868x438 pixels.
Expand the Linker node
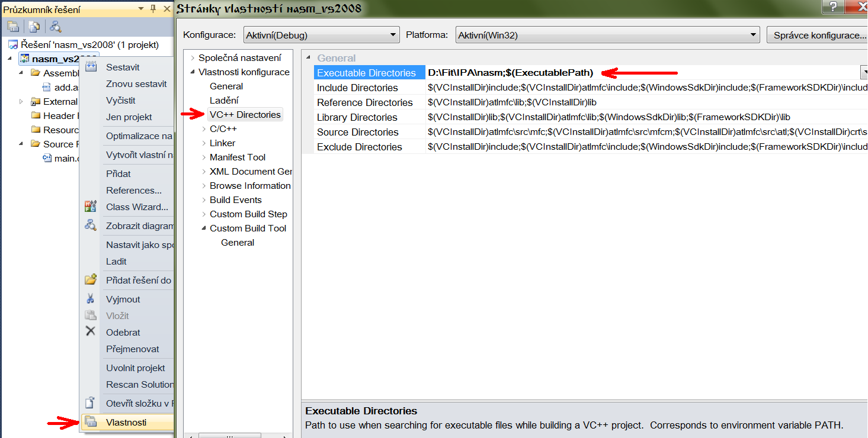pyautogui.click(x=204, y=143)
